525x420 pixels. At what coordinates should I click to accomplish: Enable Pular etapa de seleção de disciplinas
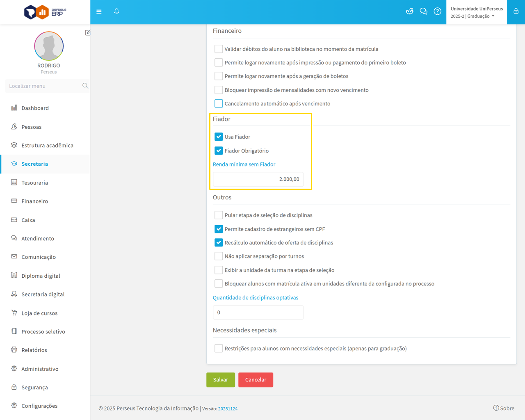(x=219, y=215)
